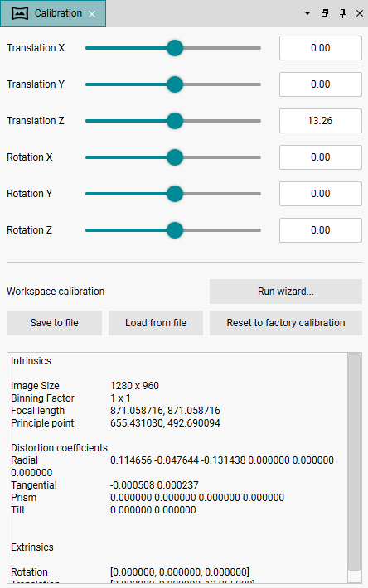This screenshot has height=588, width=368.
Task: Click the intrinsics text area scrollbar
Action: pyautogui.click(x=354, y=463)
